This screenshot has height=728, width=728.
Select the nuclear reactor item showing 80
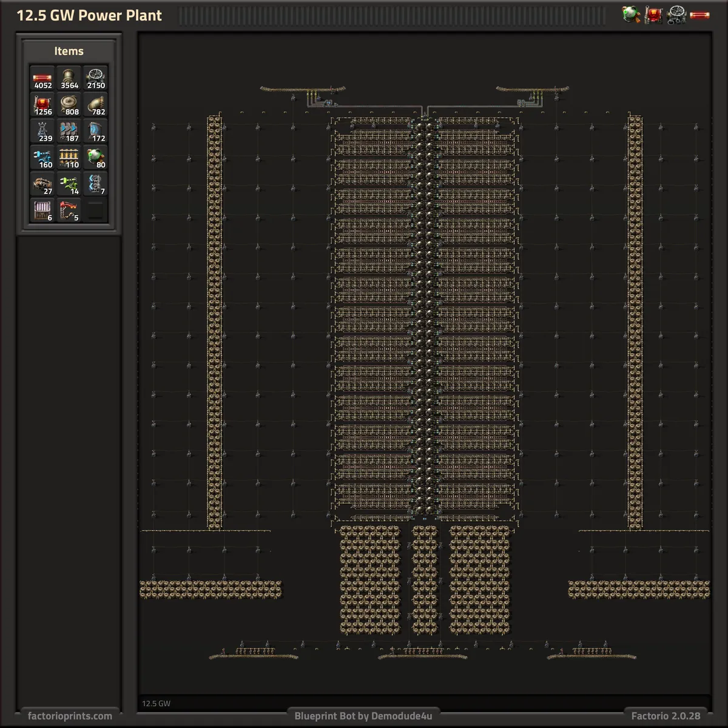click(x=96, y=157)
